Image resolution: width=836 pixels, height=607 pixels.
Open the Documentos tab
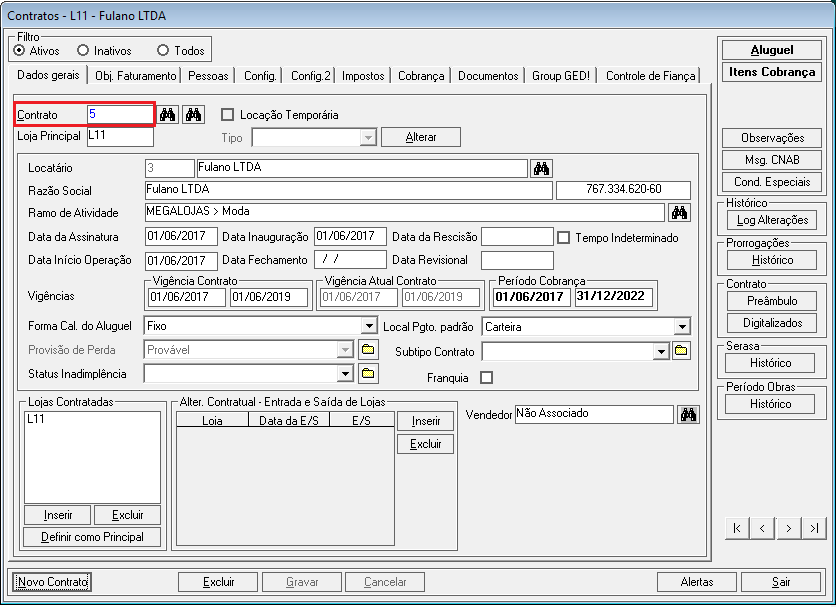(488, 76)
